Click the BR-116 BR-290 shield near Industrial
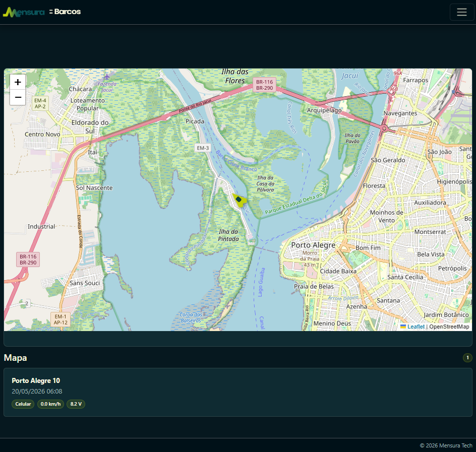This screenshot has width=476, height=452. [x=28, y=260]
